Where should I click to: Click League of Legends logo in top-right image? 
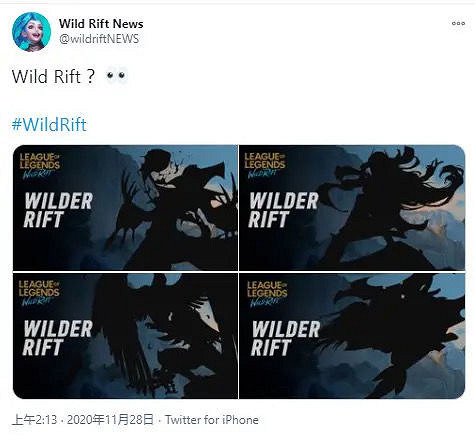pos(265,165)
